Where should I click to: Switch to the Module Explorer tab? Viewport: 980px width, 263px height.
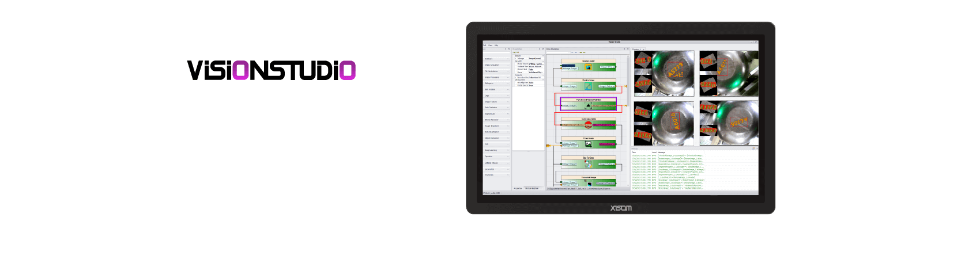[x=532, y=188]
